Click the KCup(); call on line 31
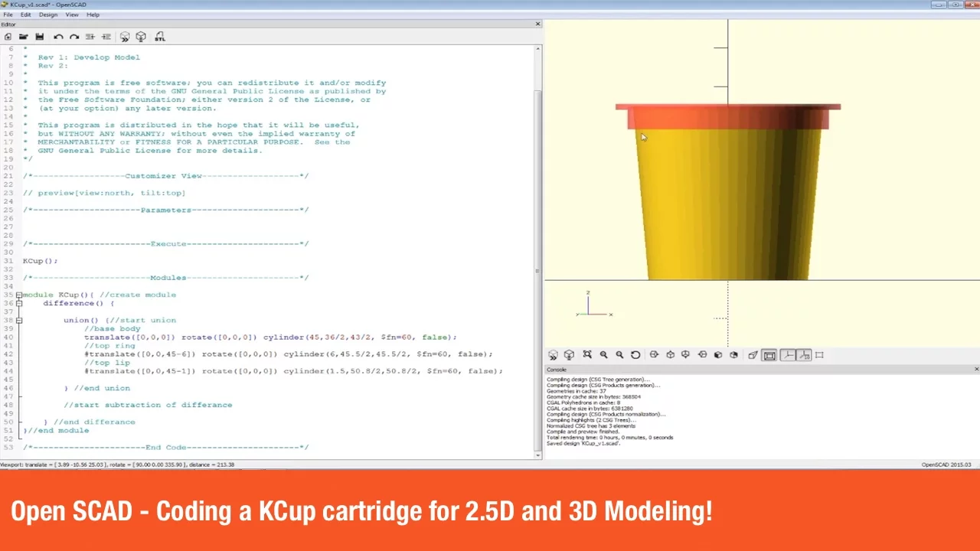The height and width of the screenshot is (551, 980). [40, 261]
